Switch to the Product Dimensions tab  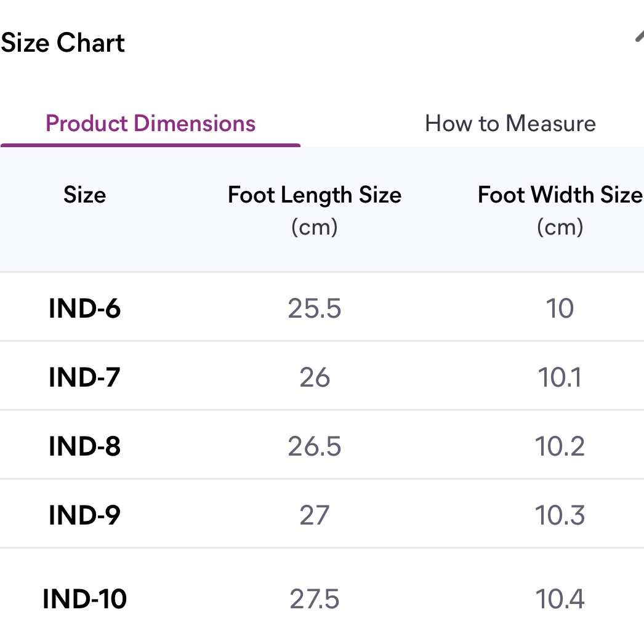click(151, 124)
